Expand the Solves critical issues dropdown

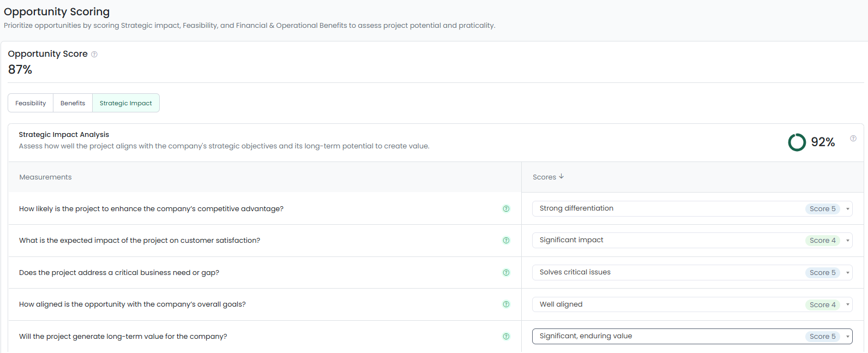(848, 273)
